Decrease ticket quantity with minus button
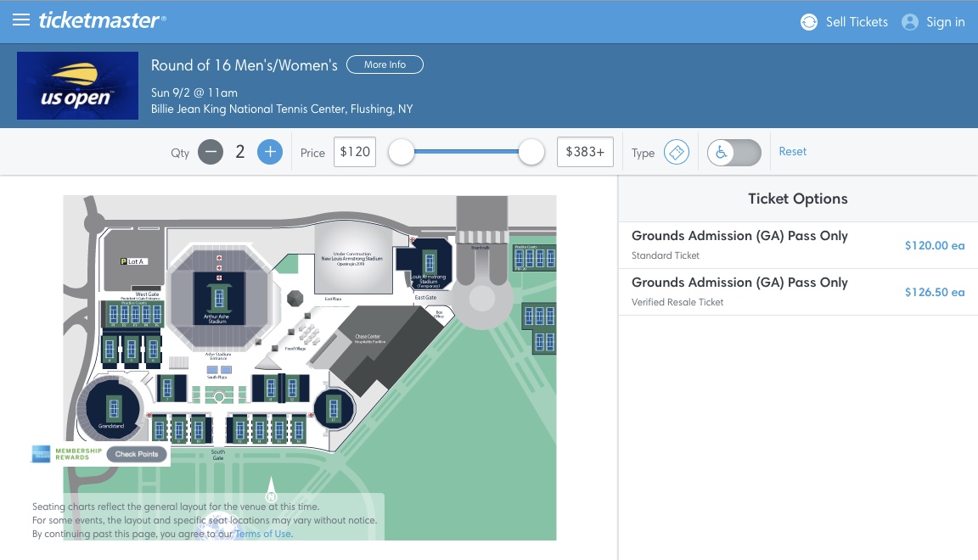This screenshot has height=560, width=978. 211,152
